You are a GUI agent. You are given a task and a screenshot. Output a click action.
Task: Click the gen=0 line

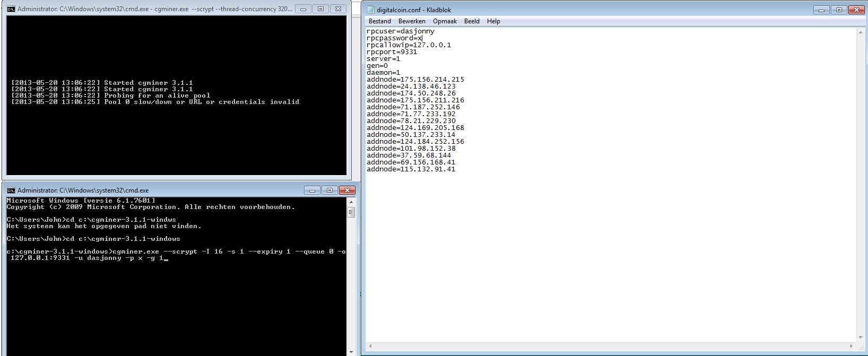tap(377, 66)
